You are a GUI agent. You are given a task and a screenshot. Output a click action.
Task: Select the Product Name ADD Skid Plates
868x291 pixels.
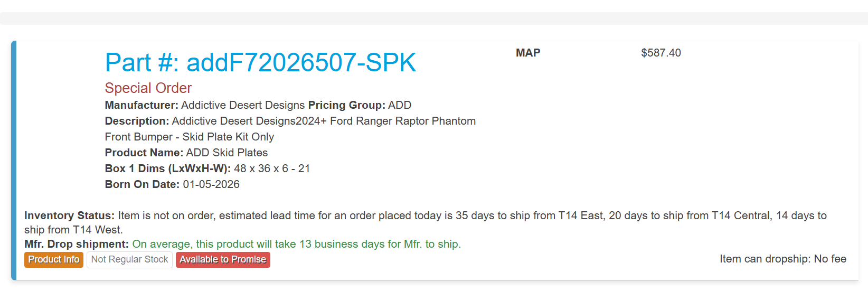pos(186,153)
